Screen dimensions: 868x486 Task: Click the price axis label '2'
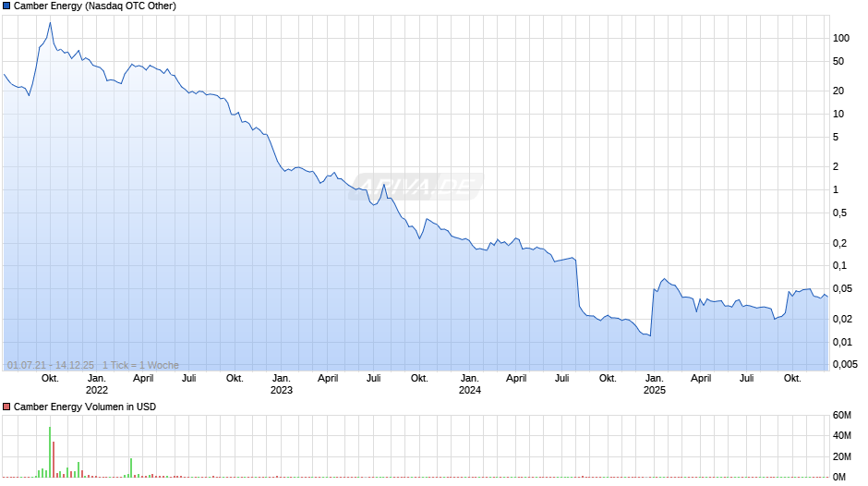click(836, 166)
